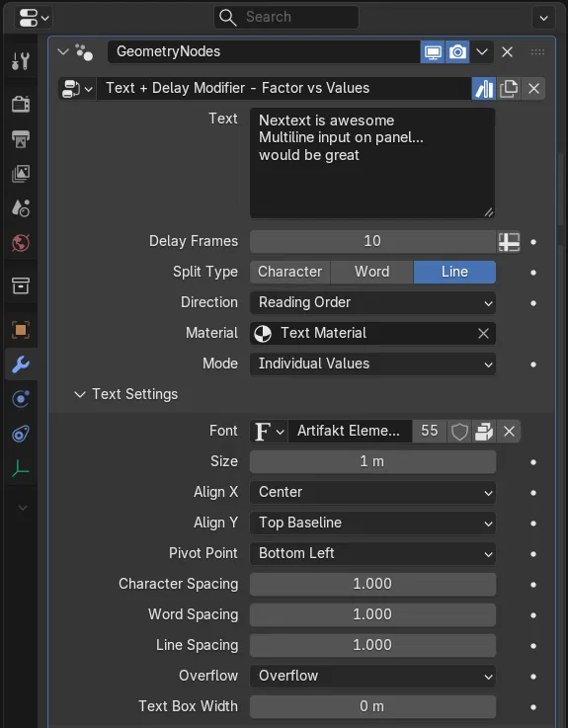Open the editor type dropdown
Image resolution: width=568 pixels, height=728 pixels.
point(34,19)
